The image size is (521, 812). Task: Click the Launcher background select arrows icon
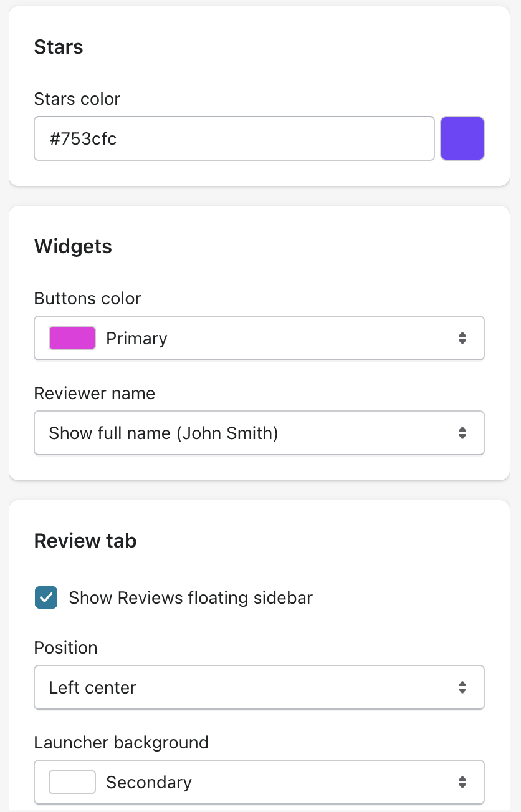462,782
